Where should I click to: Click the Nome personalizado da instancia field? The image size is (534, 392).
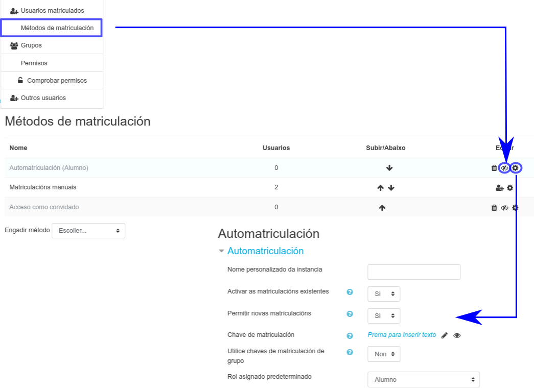[x=414, y=272]
